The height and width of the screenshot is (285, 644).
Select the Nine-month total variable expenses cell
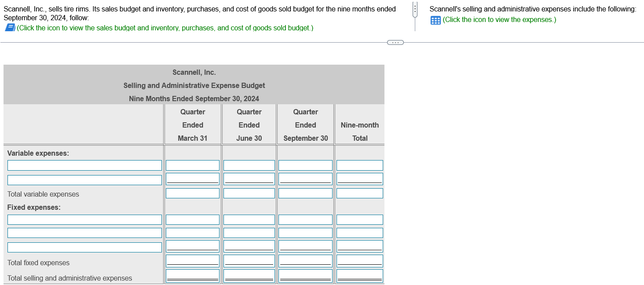tap(359, 193)
